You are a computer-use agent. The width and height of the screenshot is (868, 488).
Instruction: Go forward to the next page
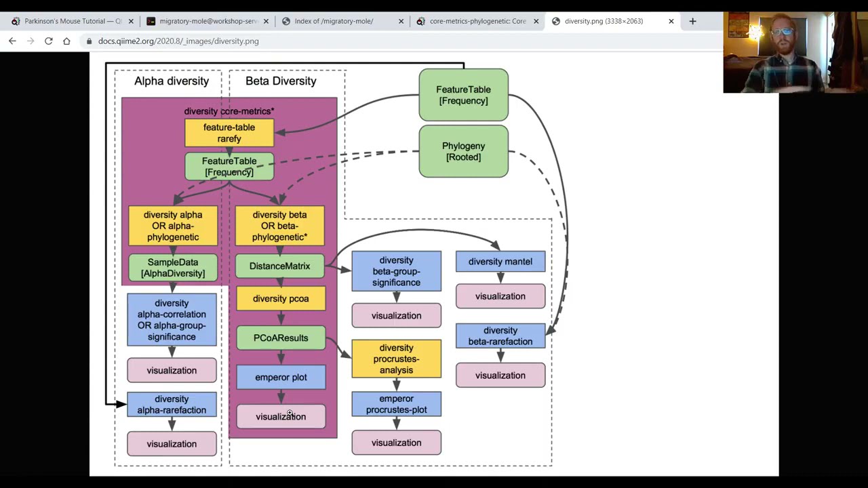(x=31, y=41)
